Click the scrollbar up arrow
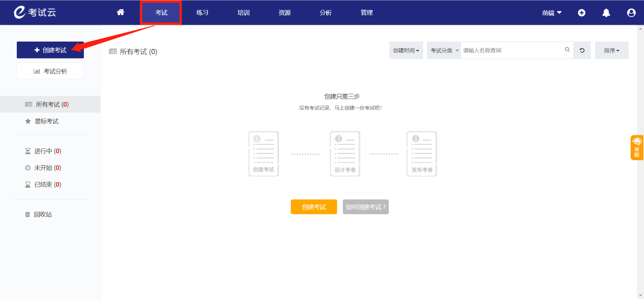Screen dimensions: 644x299 (641, 29)
